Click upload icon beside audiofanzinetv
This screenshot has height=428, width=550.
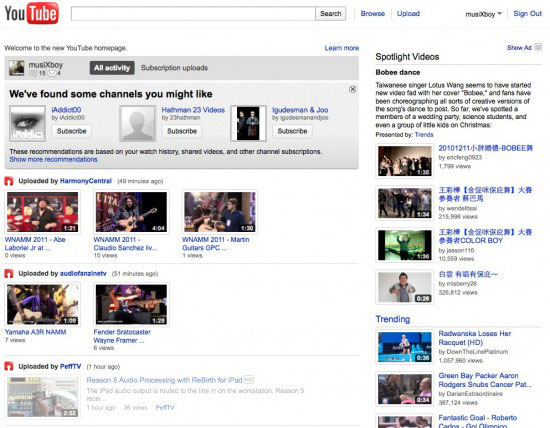(x=9, y=274)
